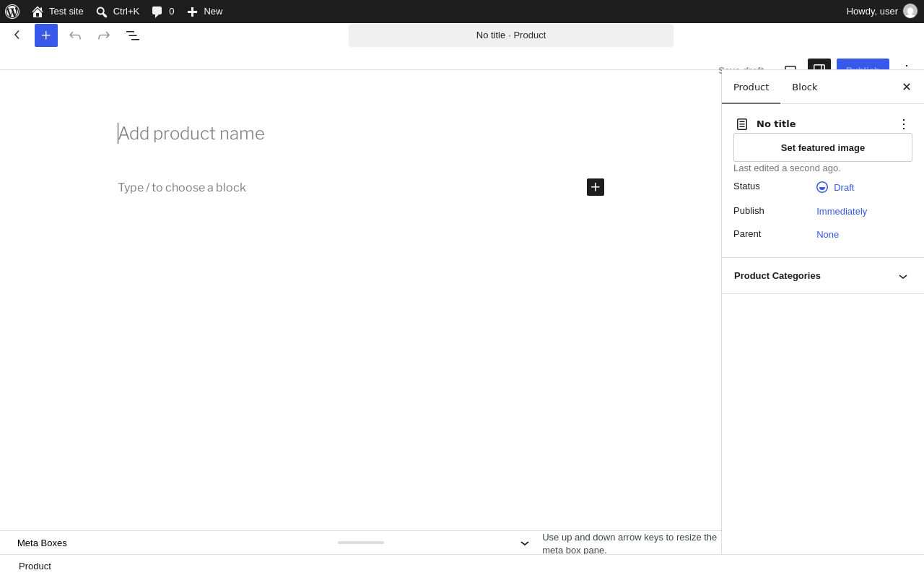This screenshot has width=924, height=578.
Task: Click the Add product name title field
Action: 361,134
